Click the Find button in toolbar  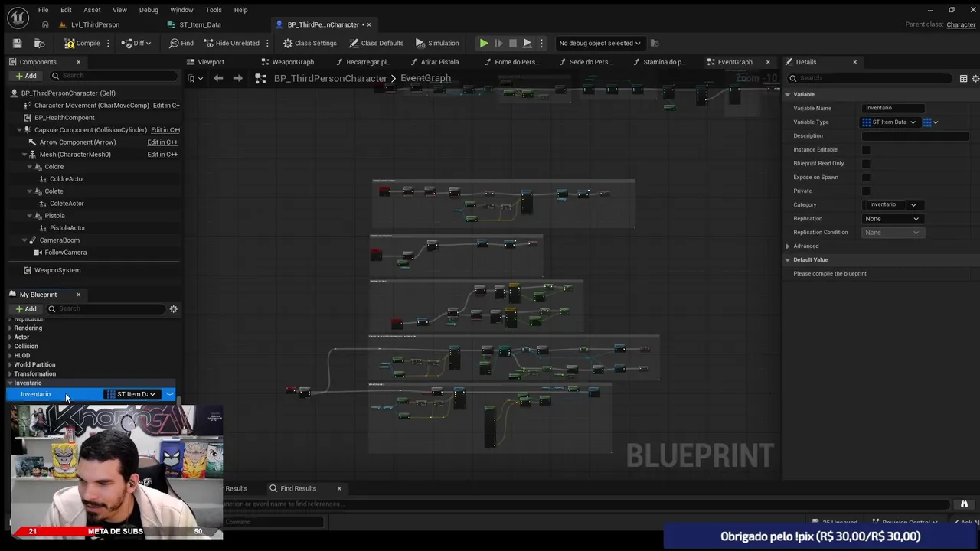181,43
